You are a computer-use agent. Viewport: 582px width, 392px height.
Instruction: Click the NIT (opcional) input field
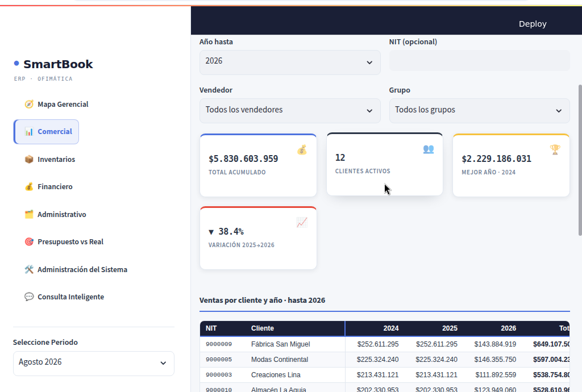click(479, 60)
